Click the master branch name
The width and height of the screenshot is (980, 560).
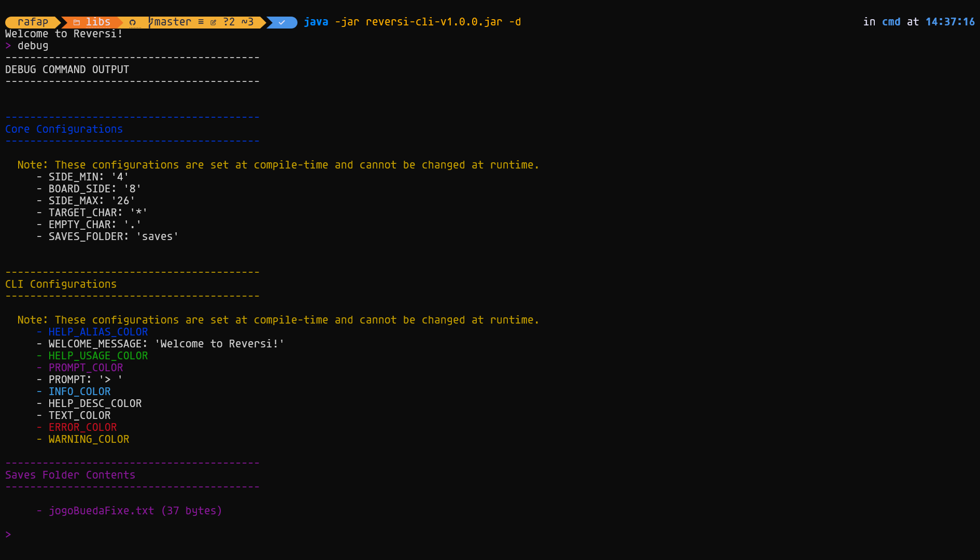173,22
